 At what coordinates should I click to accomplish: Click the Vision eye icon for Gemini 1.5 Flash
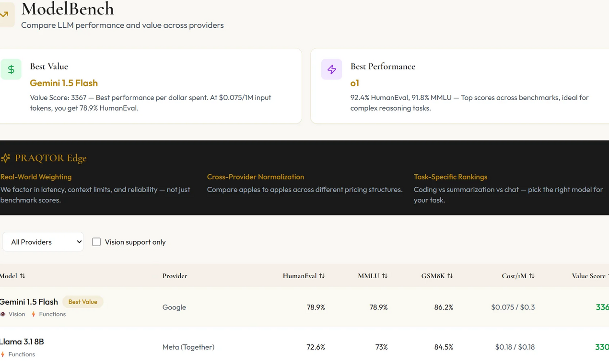[x=3, y=314]
